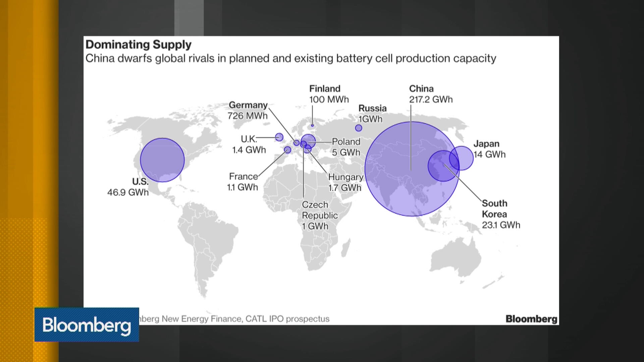
Task: Click the 'Dominating Supply' chart title
Action: coord(139,45)
